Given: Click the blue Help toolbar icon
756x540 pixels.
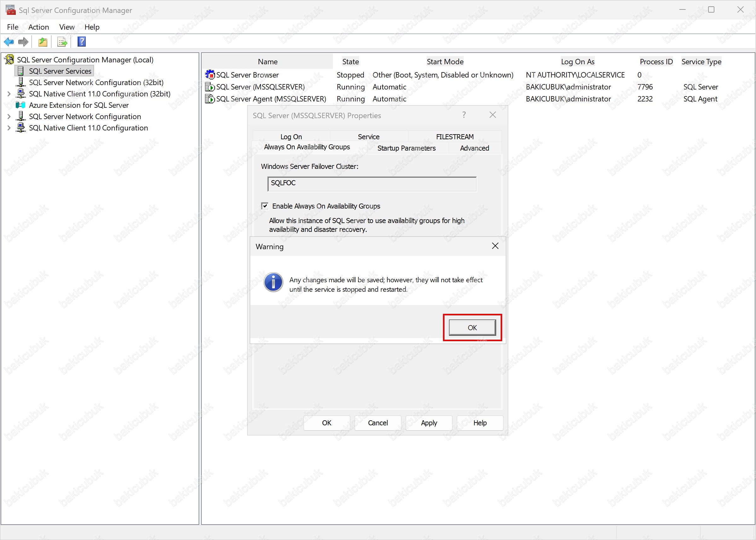Looking at the screenshot, I should click(x=82, y=42).
